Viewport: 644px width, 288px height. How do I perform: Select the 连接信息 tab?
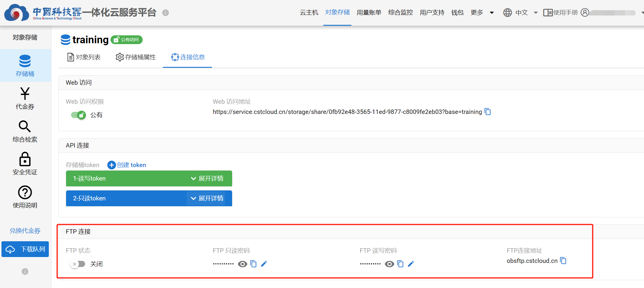(188, 57)
